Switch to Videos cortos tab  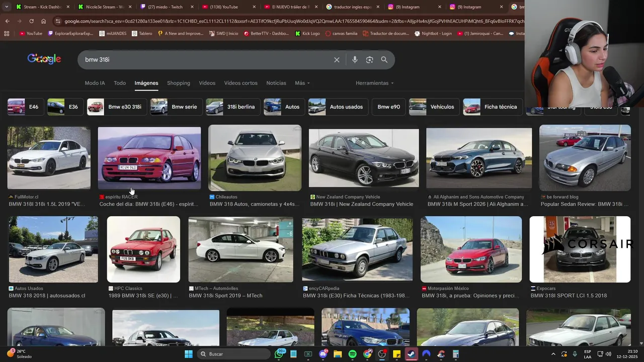tap(241, 83)
